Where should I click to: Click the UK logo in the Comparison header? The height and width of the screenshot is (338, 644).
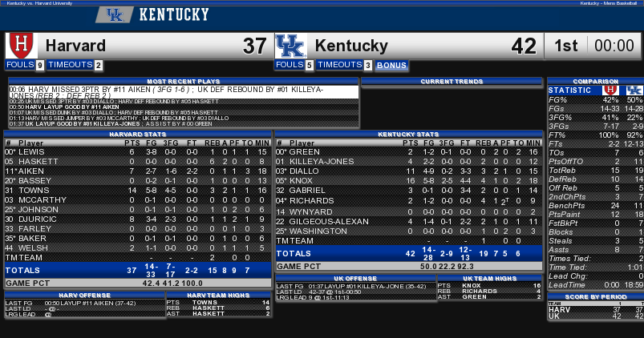634,90
